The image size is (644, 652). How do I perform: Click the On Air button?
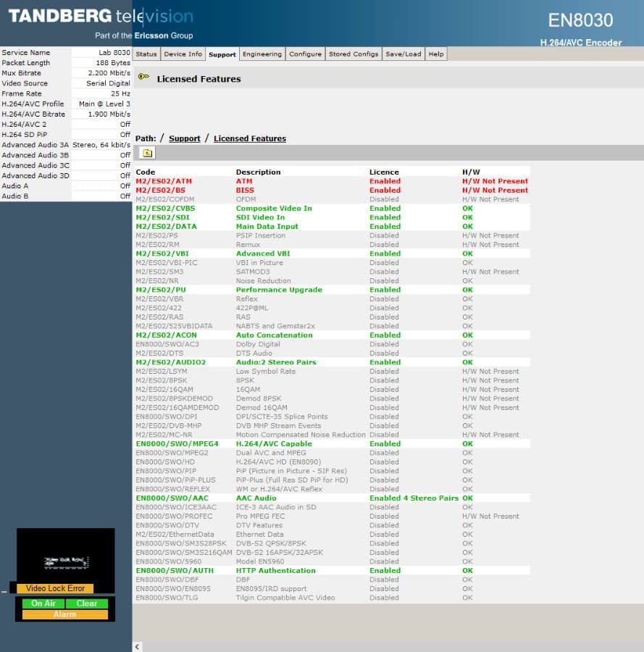(43, 603)
